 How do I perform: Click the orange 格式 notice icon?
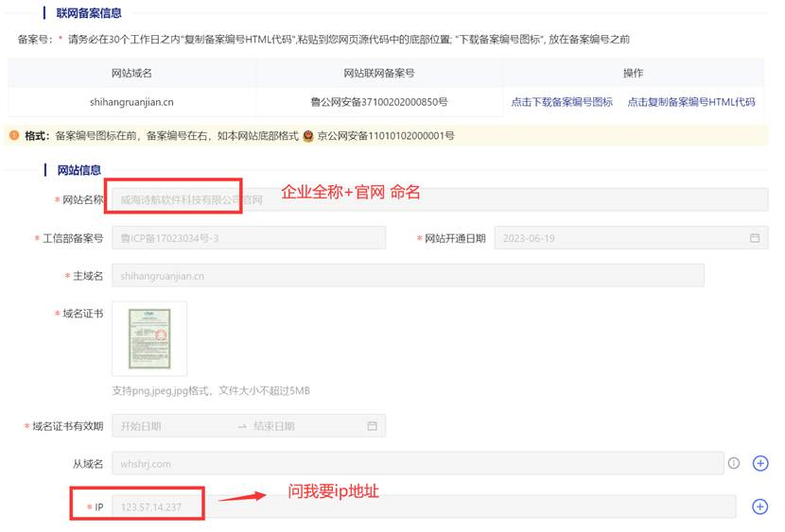pyautogui.click(x=14, y=135)
